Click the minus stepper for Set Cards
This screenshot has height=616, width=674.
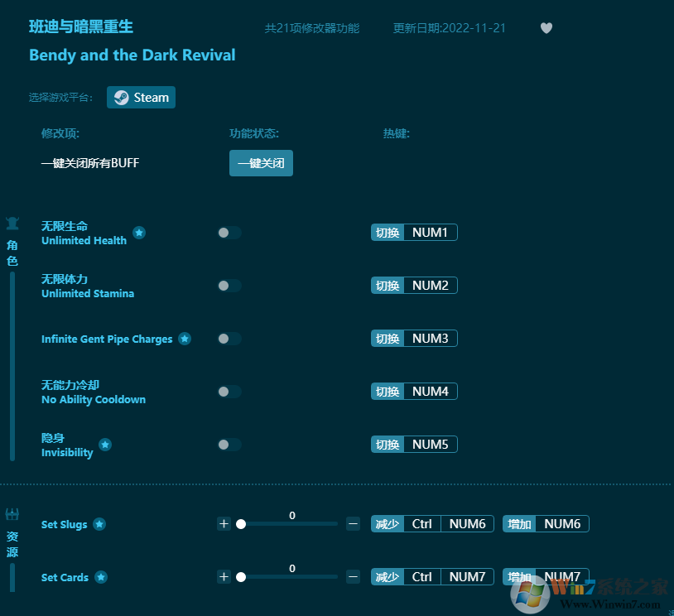point(353,577)
